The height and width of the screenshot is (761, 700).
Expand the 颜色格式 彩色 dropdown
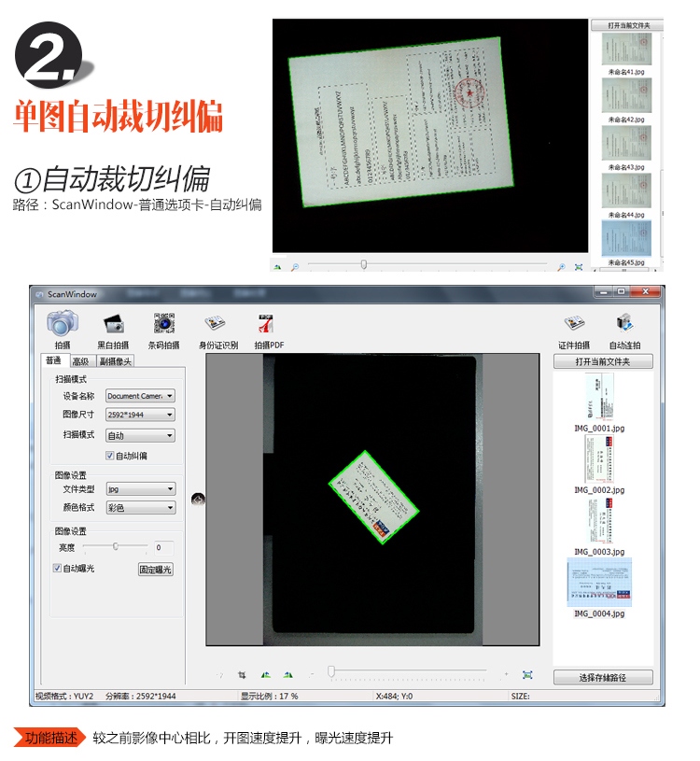[x=140, y=508]
